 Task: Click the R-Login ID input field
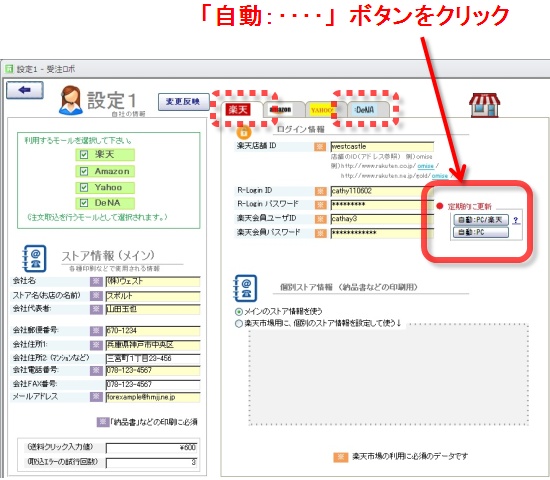click(x=382, y=191)
